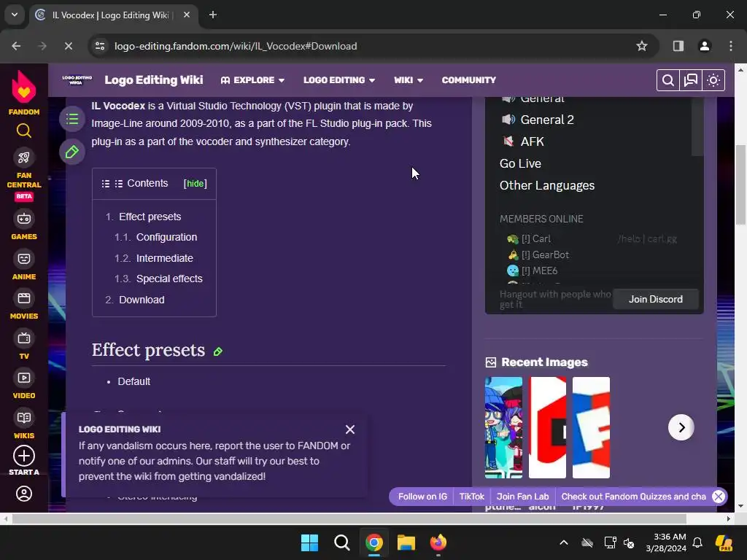
Task: Open the first Recent Images thumbnail
Action: (503, 427)
